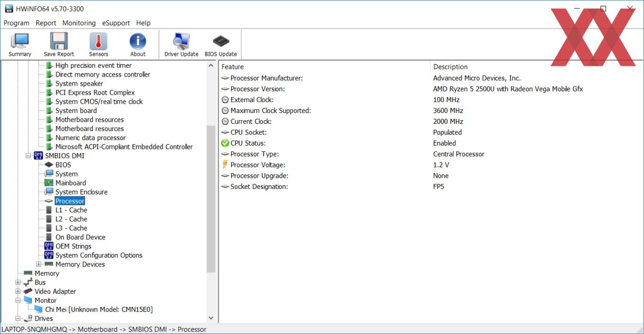Click the tree scrollbar down arrow
Image resolution: width=644 pixels, height=334 pixels.
point(211,318)
